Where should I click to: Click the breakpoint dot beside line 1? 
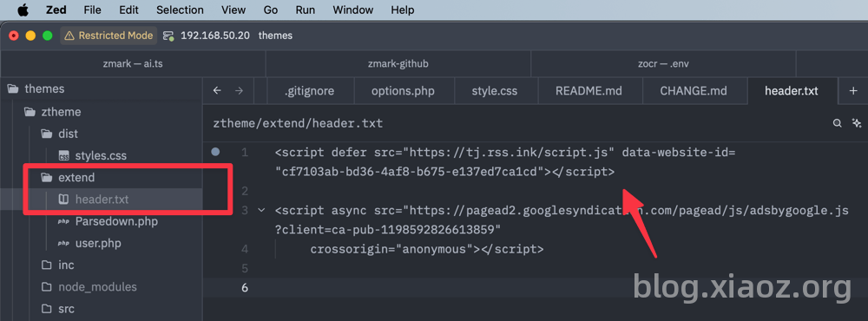(x=216, y=152)
